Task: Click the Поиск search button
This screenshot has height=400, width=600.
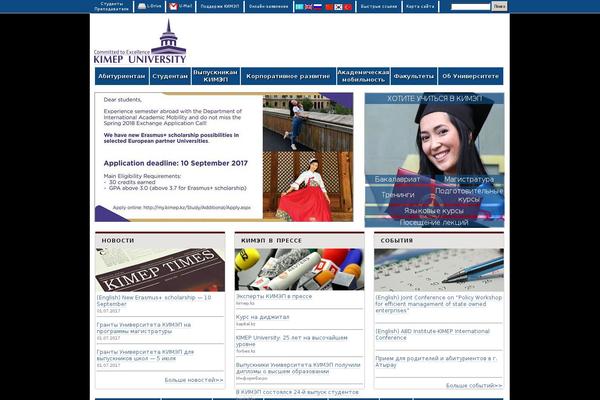Action: [x=499, y=7]
